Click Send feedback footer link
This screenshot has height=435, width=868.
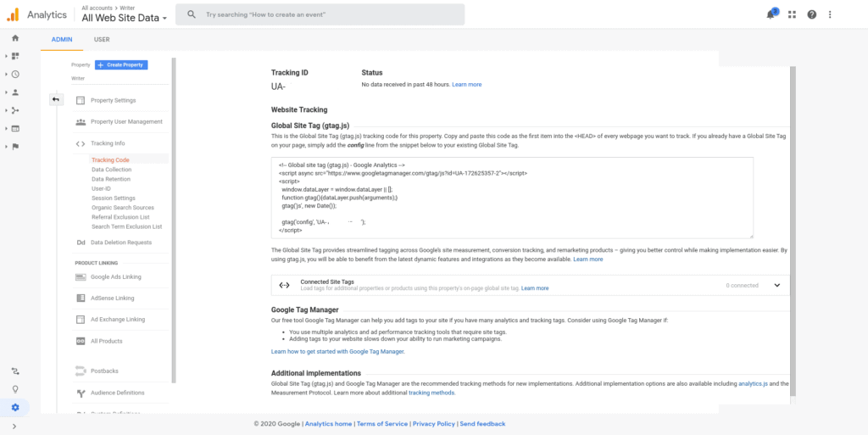(482, 424)
